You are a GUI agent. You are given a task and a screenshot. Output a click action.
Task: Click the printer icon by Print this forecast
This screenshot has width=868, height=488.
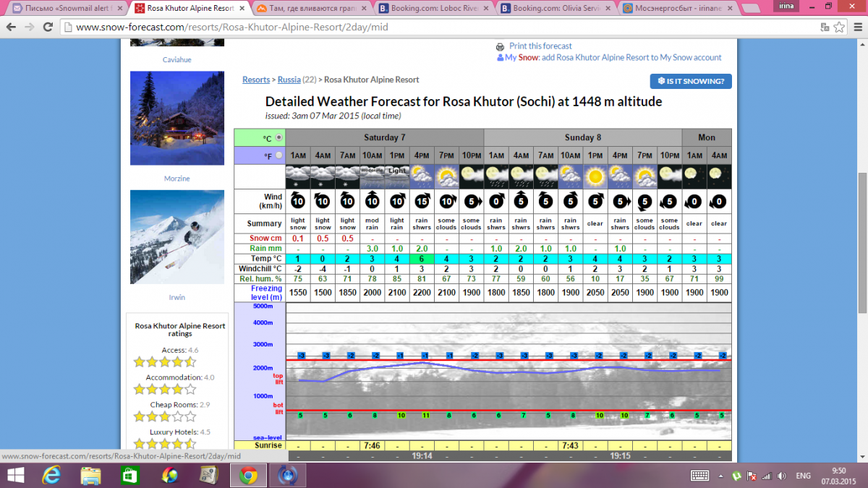click(501, 46)
